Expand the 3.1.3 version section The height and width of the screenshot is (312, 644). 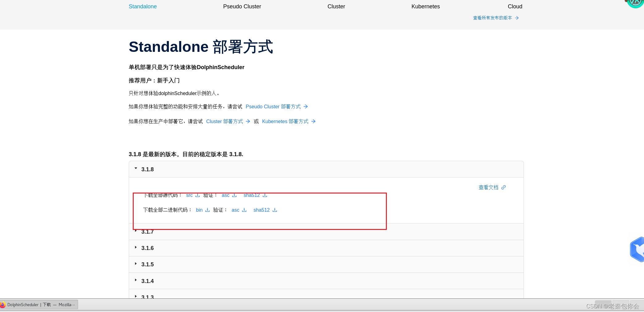(x=326, y=294)
